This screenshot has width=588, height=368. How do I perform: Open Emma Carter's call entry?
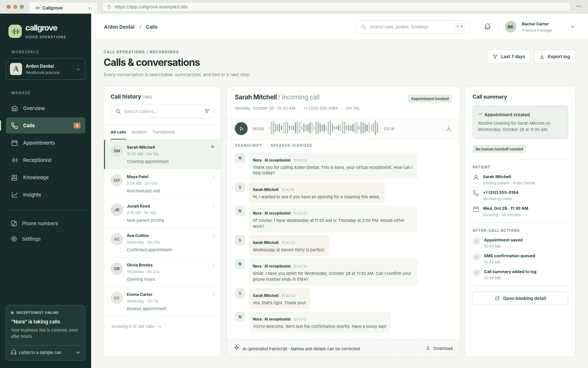(162, 301)
